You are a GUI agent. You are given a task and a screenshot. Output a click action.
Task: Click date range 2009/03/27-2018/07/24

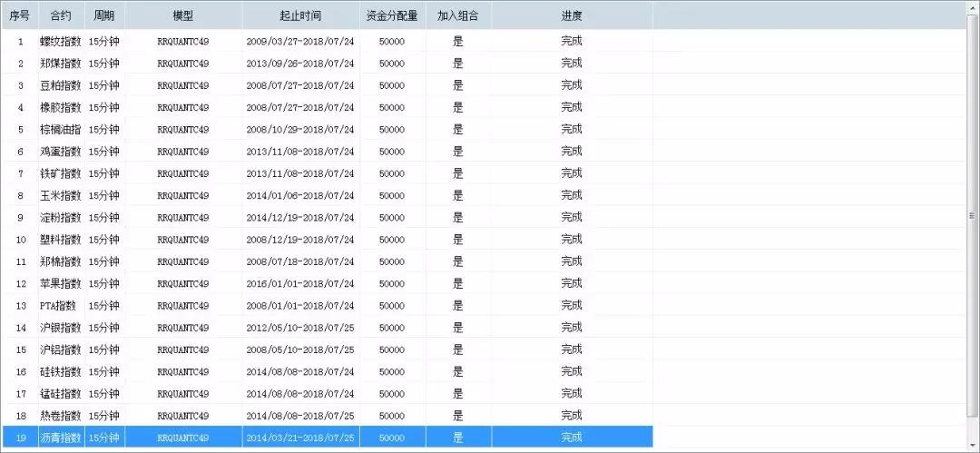coord(300,41)
